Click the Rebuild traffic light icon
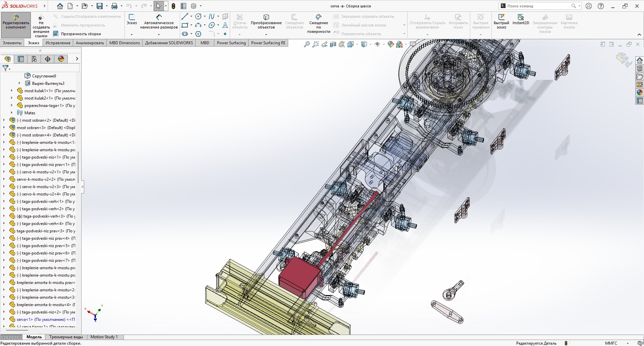 tap(173, 6)
